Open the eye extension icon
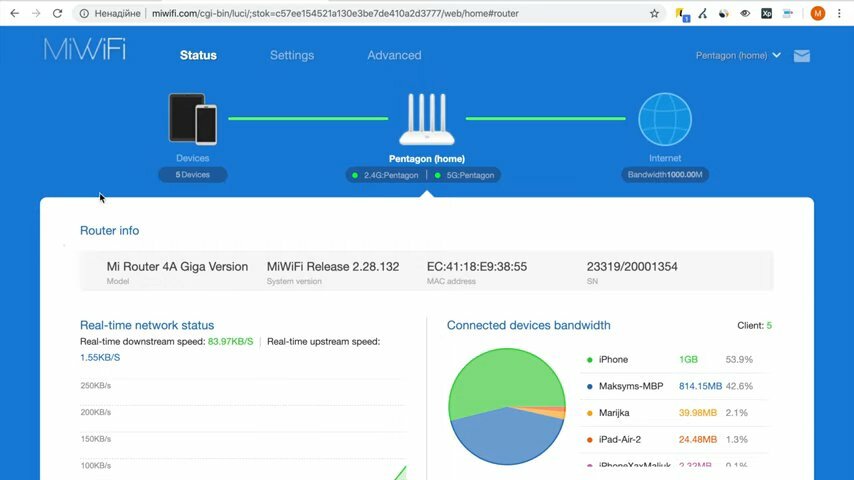 [745, 14]
